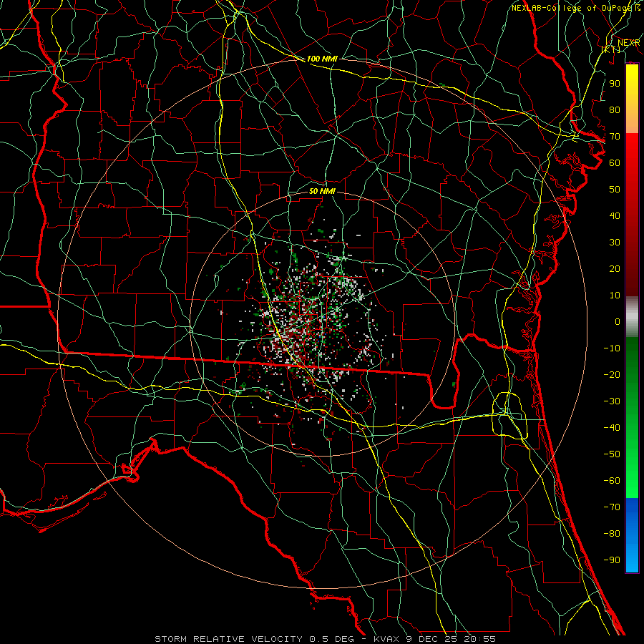644x644 pixels.
Task: Click the 0 value on velocity scale
Action: click(618, 321)
